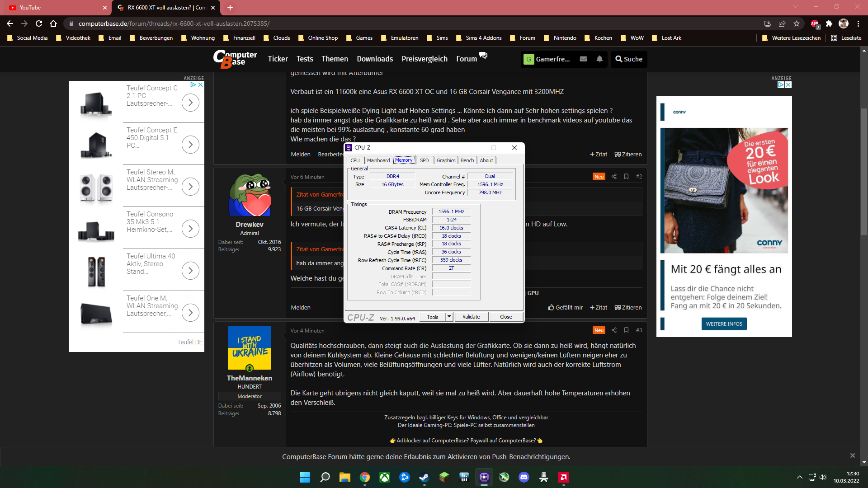
Task: Open Steam from the taskbar
Action: click(424, 477)
